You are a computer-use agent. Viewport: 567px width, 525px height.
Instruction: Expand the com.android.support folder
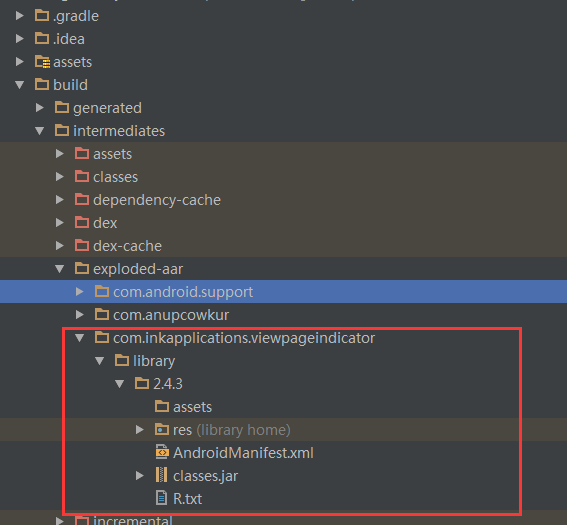80,291
